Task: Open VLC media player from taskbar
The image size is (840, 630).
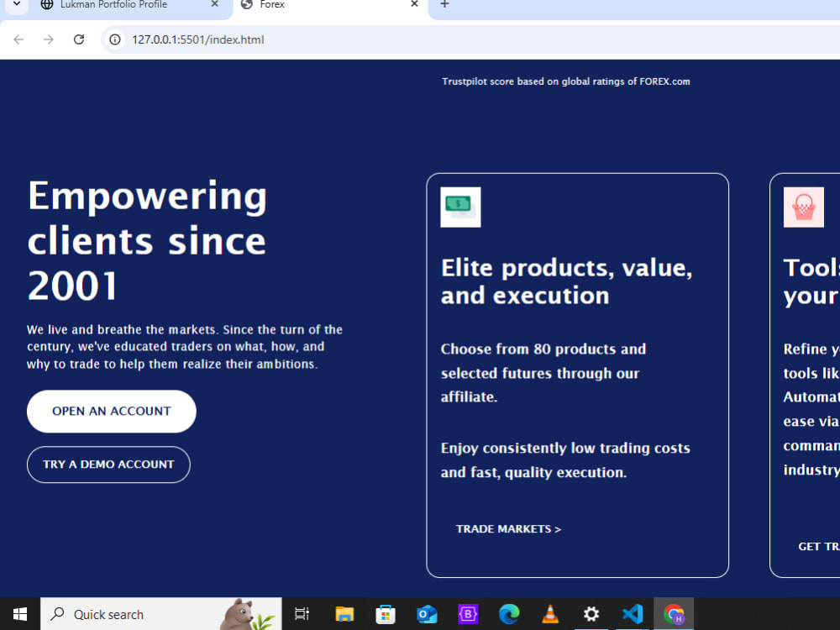Action: click(550, 614)
